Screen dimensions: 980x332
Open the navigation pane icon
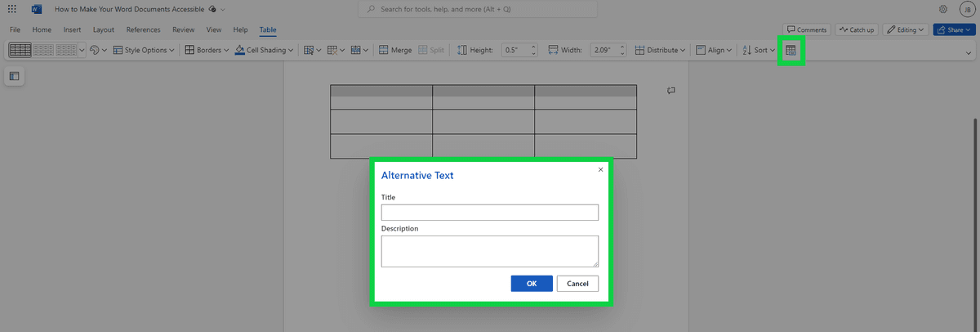[x=14, y=76]
